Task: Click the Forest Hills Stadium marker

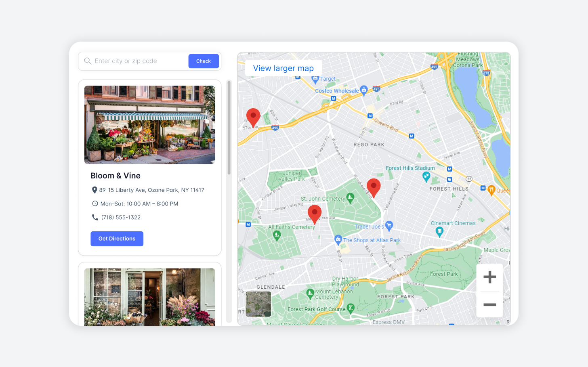Action: click(426, 176)
